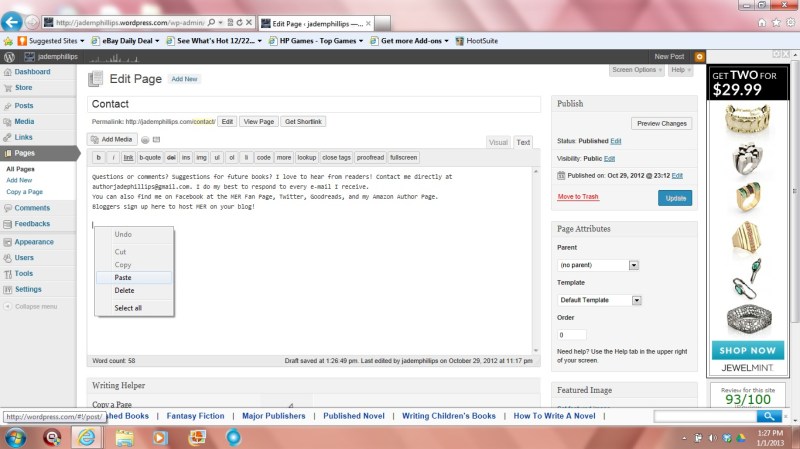Click the Move to Trash link
The height and width of the screenshot is (449, 800).
(x=578, y=197)
